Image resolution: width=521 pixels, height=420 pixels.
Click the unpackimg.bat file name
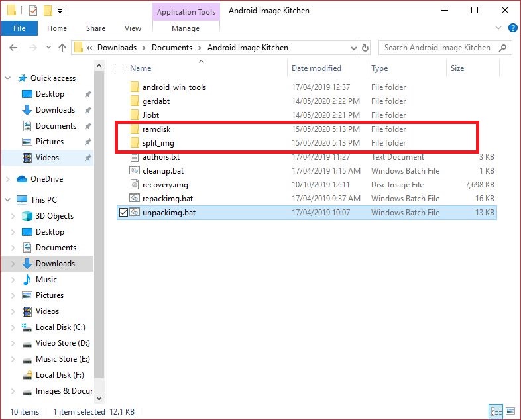pos(169,213)
